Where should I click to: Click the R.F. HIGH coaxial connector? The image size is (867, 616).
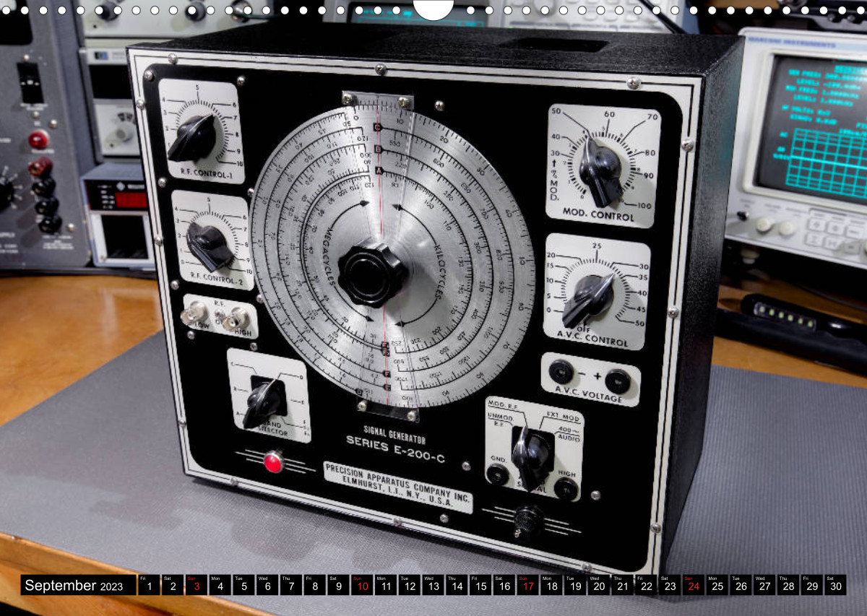233,319
